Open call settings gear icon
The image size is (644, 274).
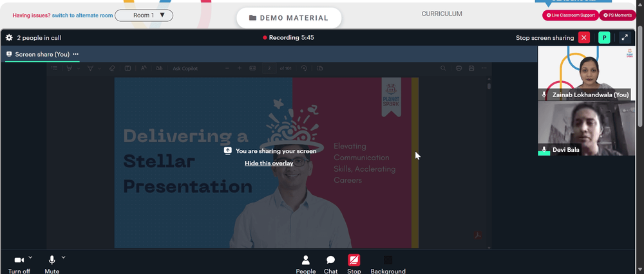[9, 38]
